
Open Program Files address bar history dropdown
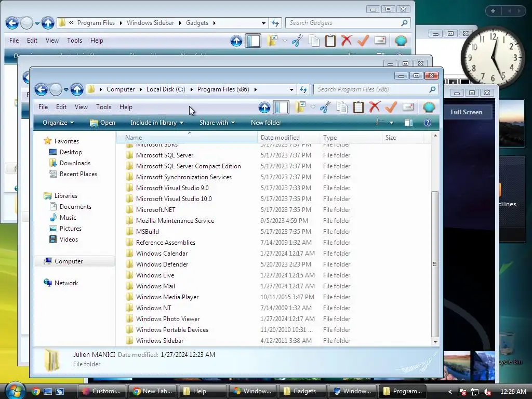(292, 89)
